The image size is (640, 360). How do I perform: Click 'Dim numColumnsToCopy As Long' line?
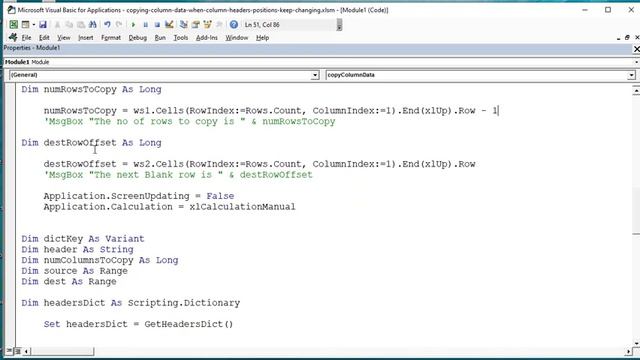(x=100, y=260)
